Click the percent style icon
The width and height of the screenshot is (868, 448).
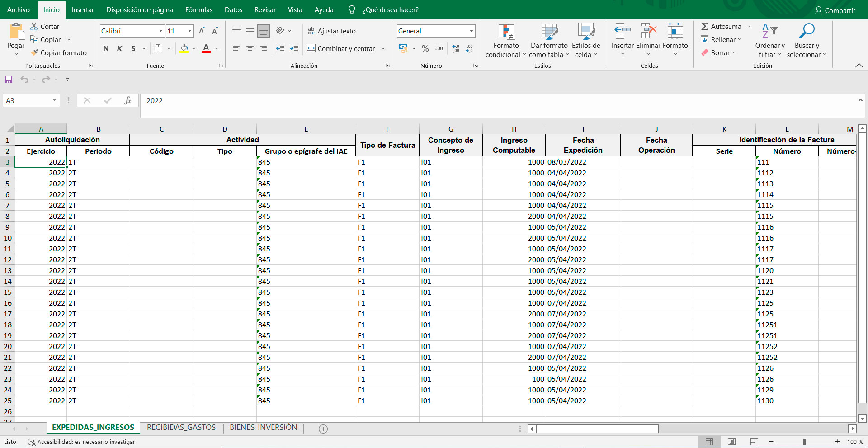tap(425, 48)
